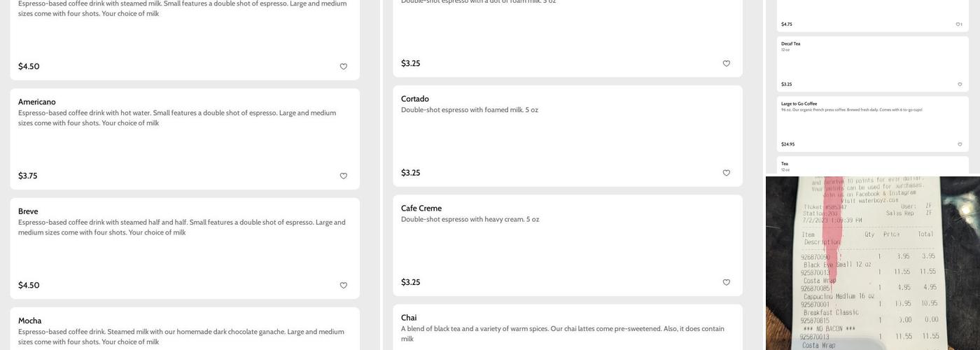
Task: Click the heart on the Breve card
Action: coord(343,286)
